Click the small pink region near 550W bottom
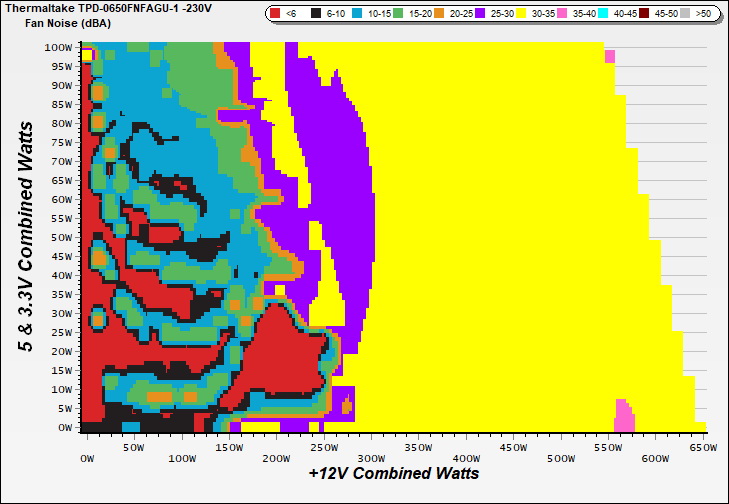Screen dimensions: 729x504 pos(624,414)
